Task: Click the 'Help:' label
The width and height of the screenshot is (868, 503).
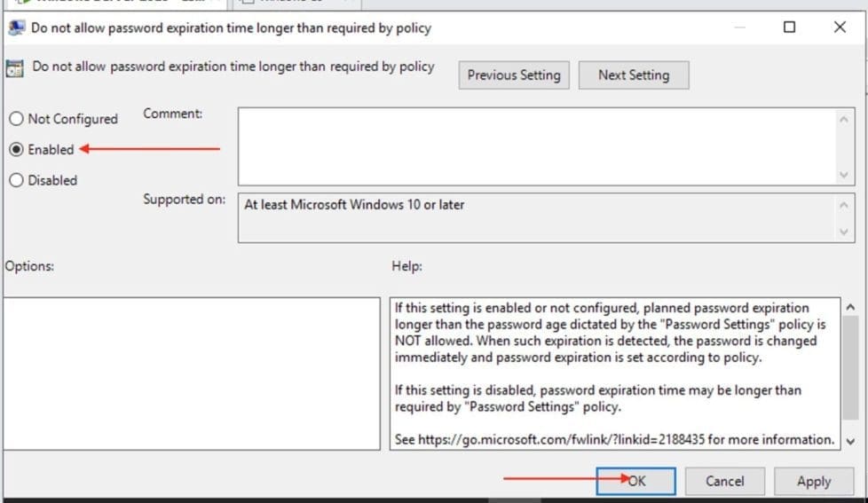Action: tap(406, 266)
